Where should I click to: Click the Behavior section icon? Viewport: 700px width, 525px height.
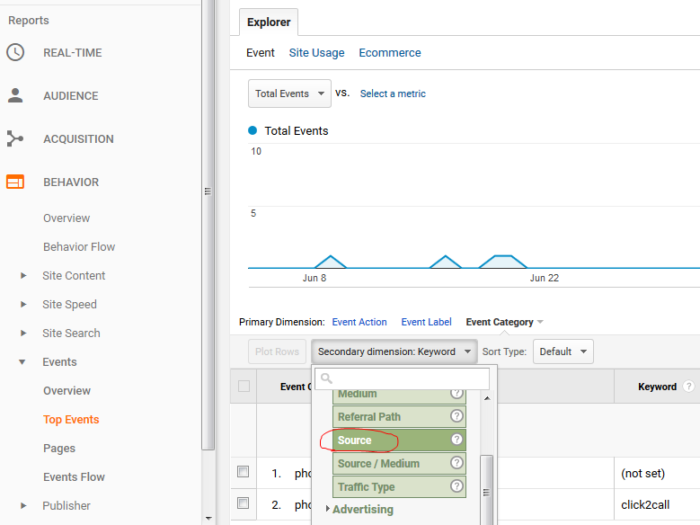click(15, 182)
